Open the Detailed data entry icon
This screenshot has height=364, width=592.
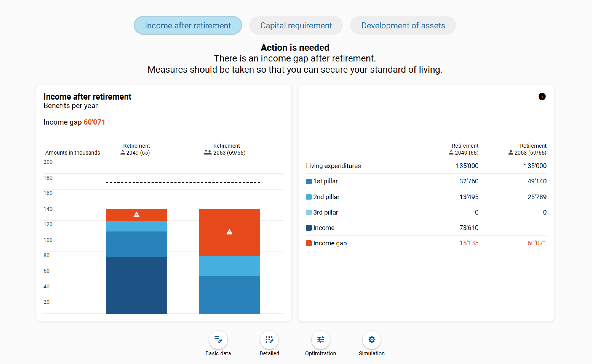(x=269, y=340)
